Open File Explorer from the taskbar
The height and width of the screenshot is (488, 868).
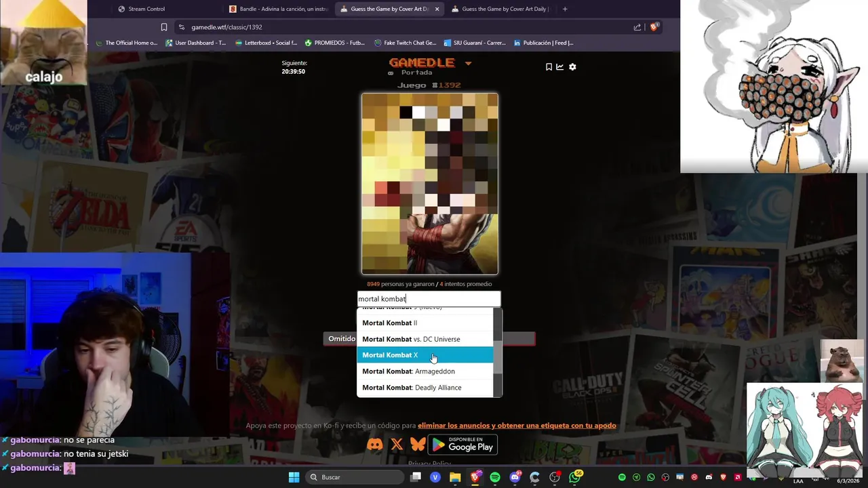click(x=455, y=477)
